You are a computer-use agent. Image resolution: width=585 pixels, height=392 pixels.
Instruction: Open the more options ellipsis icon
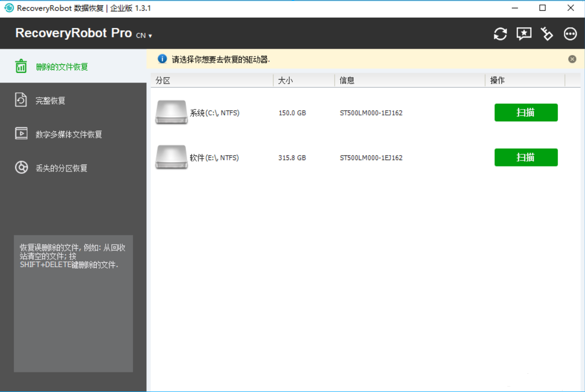click(570, 34)
